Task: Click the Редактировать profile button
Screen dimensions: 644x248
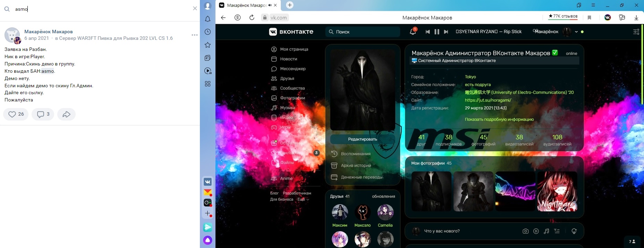Action: pos(363,139)
